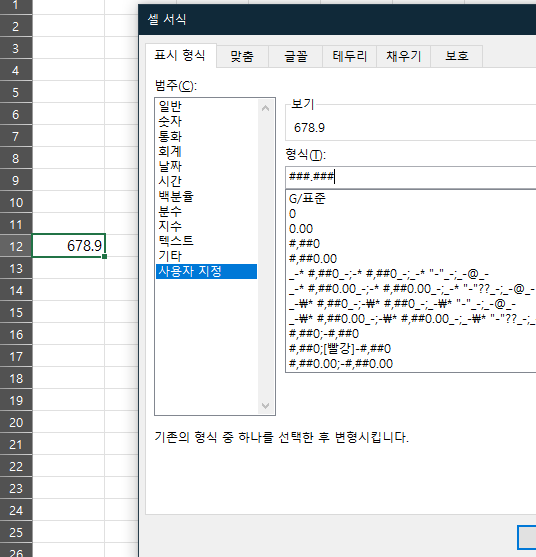Screen dimensions: 536x557
Task: Choose format starting _-₩* #,##0_-
Action: [412, 304]
